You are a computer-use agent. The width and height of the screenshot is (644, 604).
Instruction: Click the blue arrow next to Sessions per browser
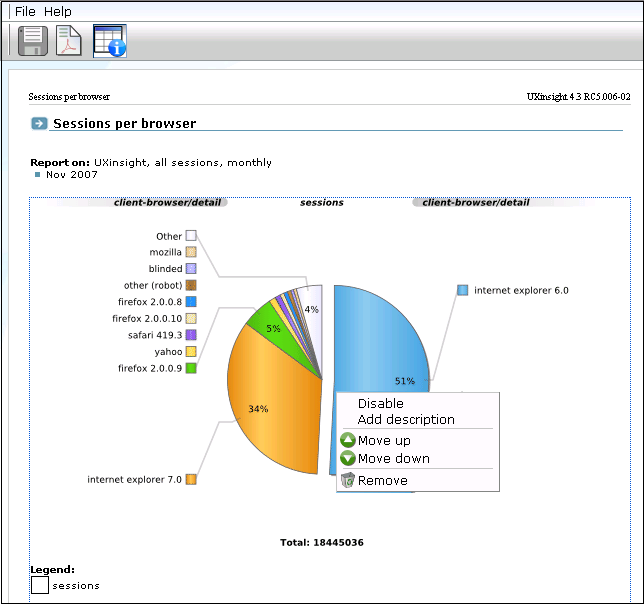click(39, 123)
